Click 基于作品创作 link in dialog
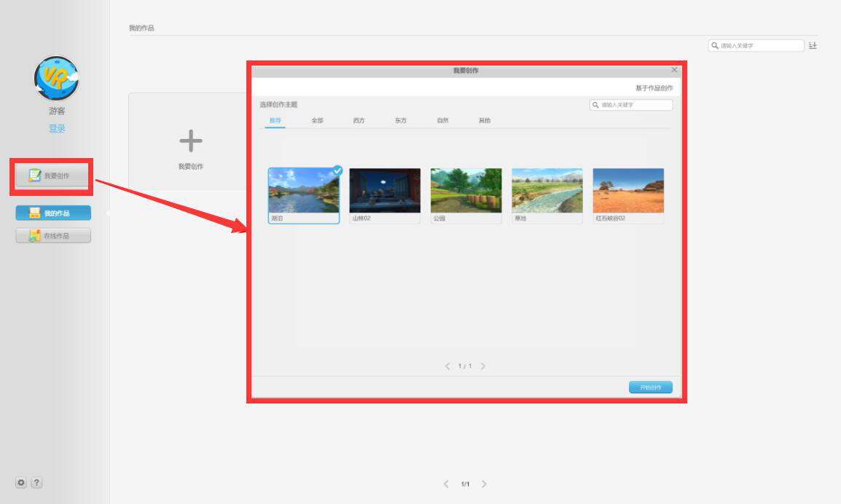Image resolution: width=841 pixels, height=504 pixels. (x=654, y=88)
